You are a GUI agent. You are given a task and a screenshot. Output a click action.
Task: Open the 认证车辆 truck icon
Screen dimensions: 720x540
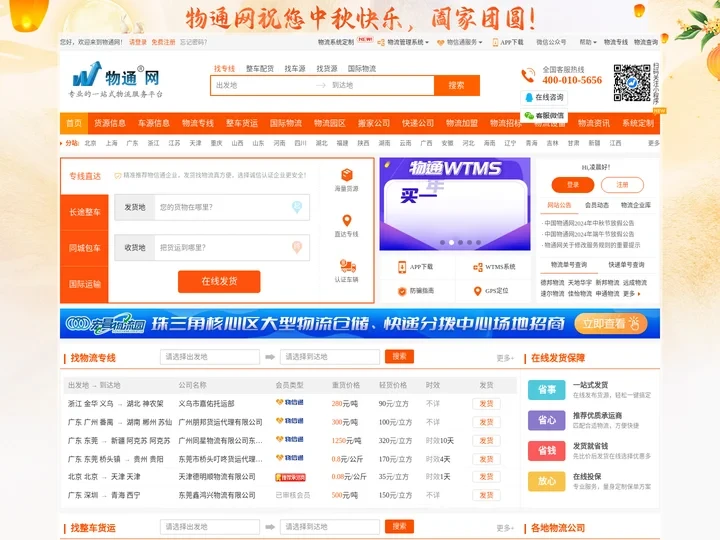click(x=348, y=265)
